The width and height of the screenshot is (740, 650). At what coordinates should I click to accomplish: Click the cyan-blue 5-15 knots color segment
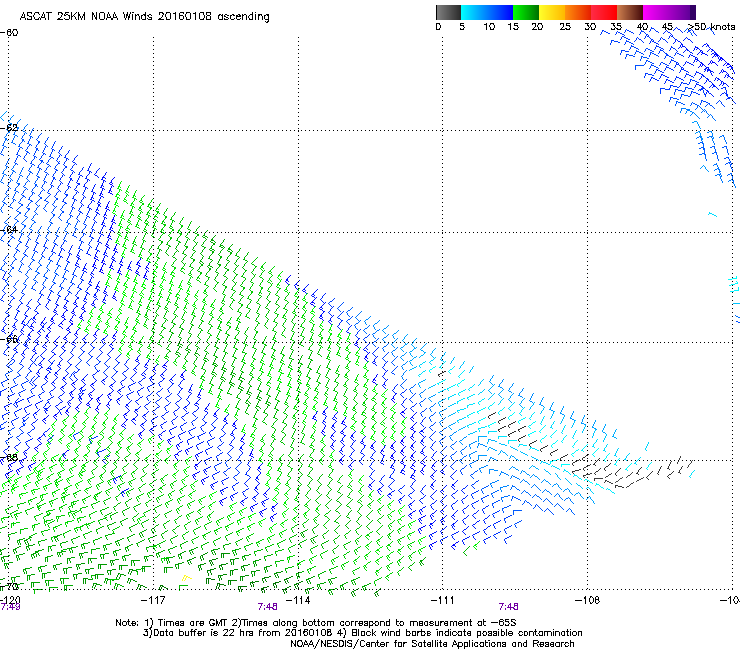[x=487, y=12]
